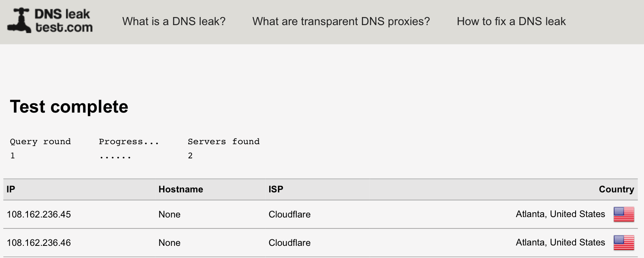
Task: Click 'Atlanta, United States' in second row
Action: [x=561, y=243]
